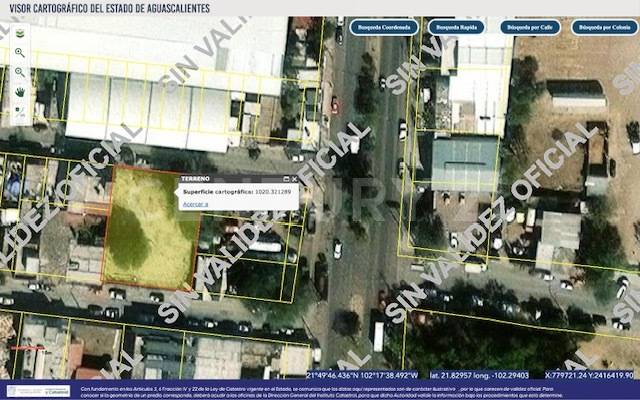Select the zoom in magnifier tool
This screenshot has width=640, height=400.
point(19,52)
